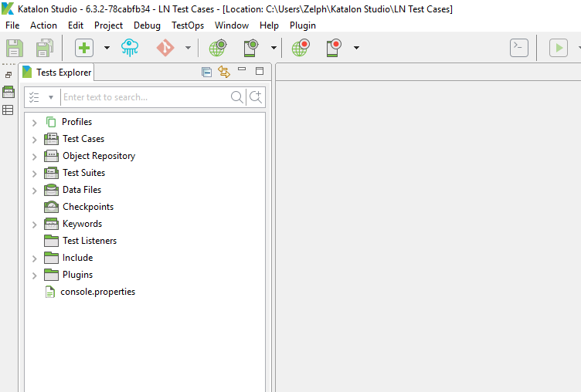Select the Tests Explorer tab
This screenshot has height=392, width=581.
tap(57, 73)
